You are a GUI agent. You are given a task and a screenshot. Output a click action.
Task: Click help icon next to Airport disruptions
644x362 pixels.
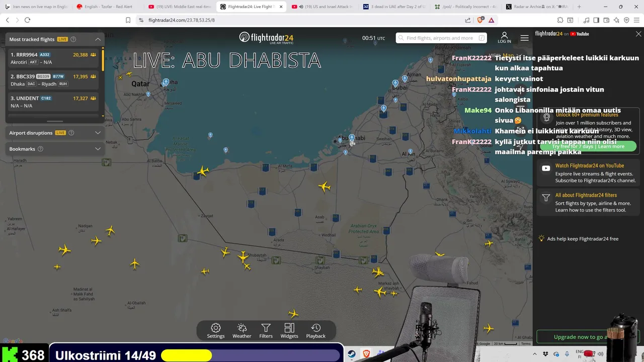click(x=71, y=133)
